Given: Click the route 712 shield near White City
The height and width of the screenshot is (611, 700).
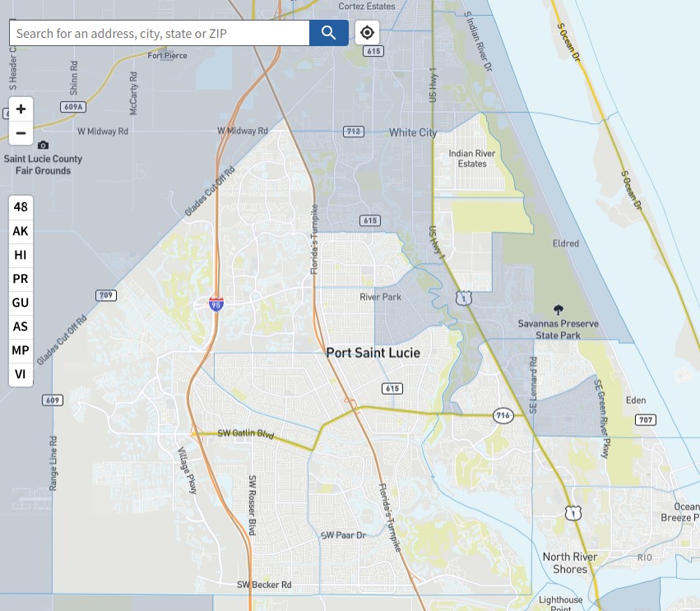Looking at the screenshot, I should [x=354, y=132].
